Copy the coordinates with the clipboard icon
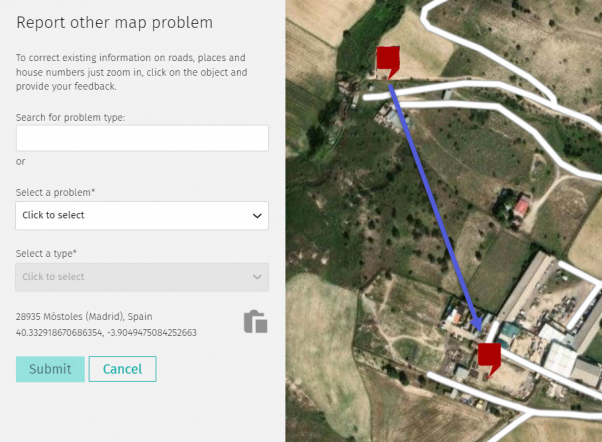602x442 pixels. (x=255, y=321)
